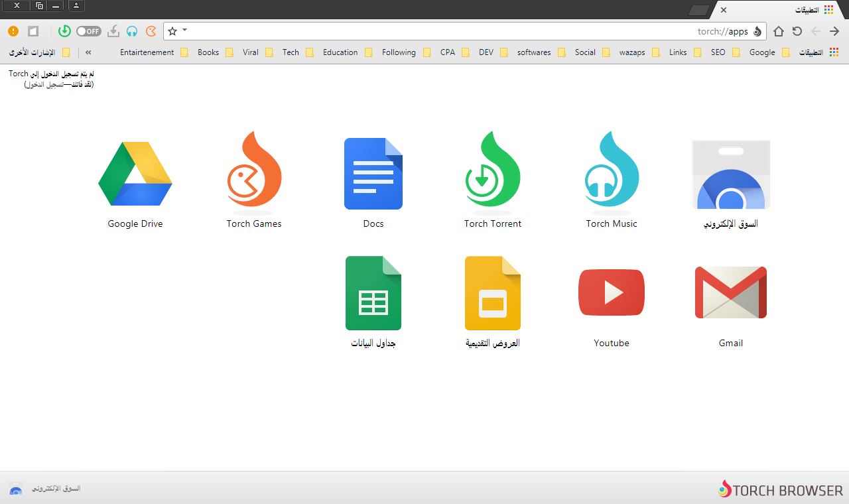Open the green Sheets app icon

point(373,293)
